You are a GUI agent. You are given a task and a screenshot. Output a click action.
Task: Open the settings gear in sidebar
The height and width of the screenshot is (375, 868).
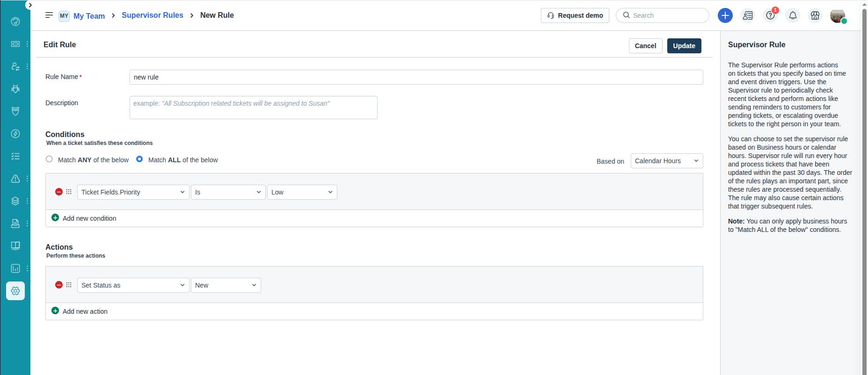(x=15, y=291)
